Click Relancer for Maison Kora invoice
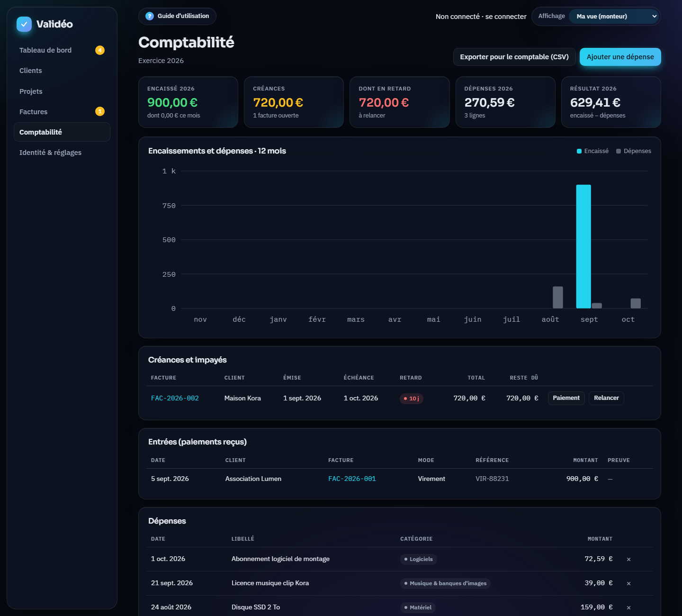682x616 pixels. click(x=606, y=398)
